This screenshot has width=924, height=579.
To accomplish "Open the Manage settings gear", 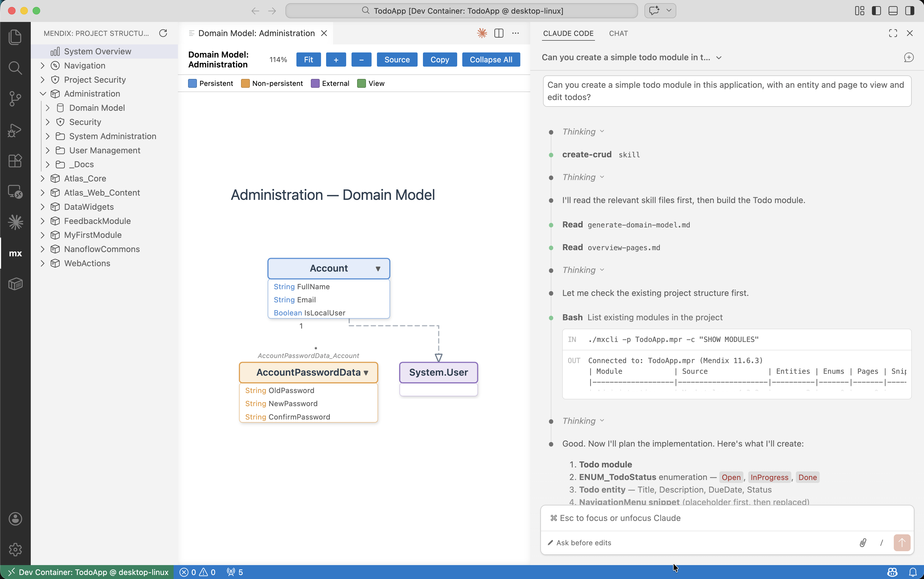I will click(15, 550).
